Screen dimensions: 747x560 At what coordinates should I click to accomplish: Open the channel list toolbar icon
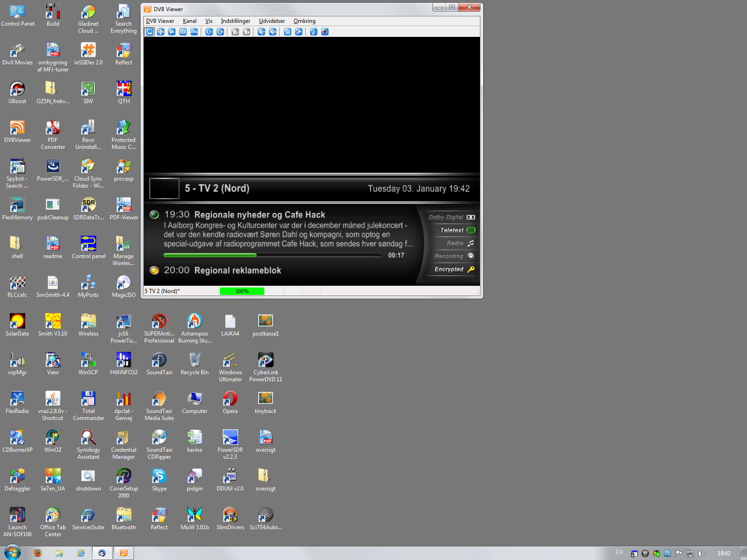(288, 32)
